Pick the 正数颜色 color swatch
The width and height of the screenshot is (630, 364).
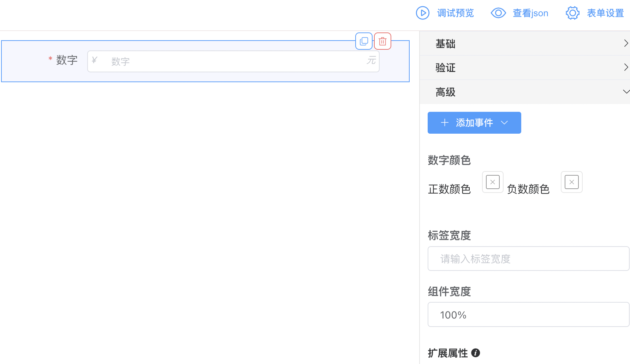tap(493, 182)
